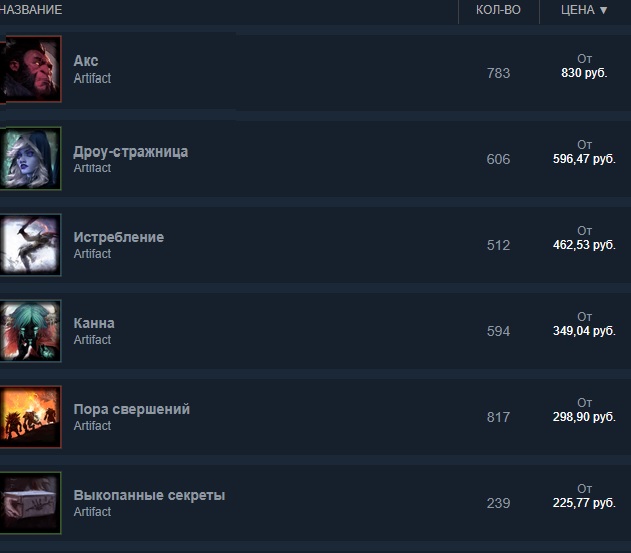
Task: Click the Пора свершений card image
Action: pos(31,417)
